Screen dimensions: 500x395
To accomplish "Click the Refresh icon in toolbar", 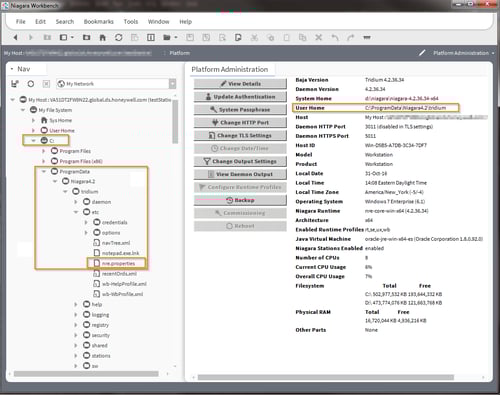I will click(x=119, y=38).
